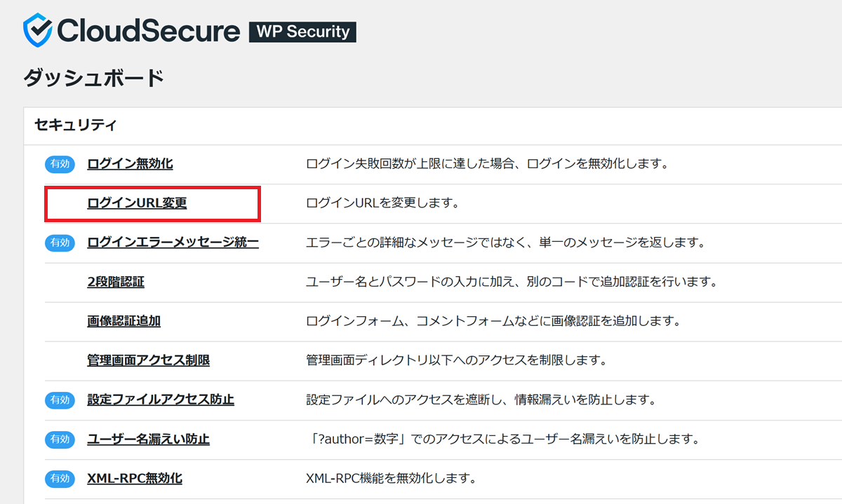Screen dimensions: 842x504
Task: Select the 画像認証追加 link
Action: pyautogui.click(x=123, y=321)
